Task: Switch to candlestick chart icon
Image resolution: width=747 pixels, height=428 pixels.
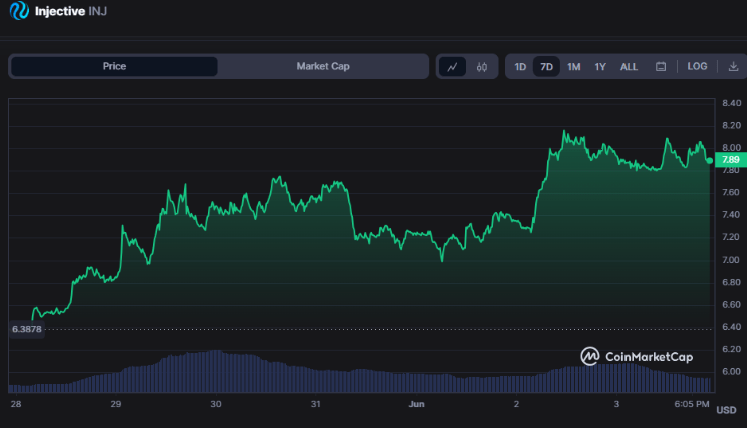Action: click(x=482, y=67)
